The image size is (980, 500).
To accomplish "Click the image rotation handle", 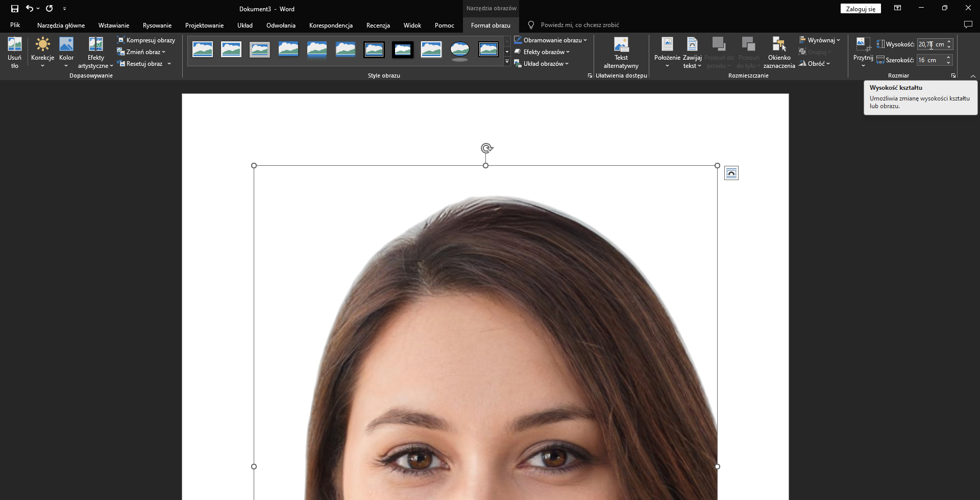I will [487, 148].
